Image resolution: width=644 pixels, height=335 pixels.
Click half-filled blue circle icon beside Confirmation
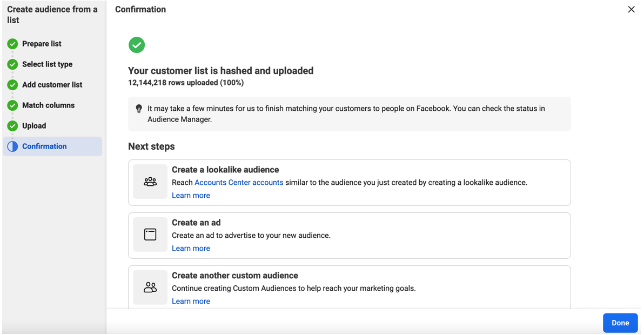pyautogui.click(x=13, y=146)
